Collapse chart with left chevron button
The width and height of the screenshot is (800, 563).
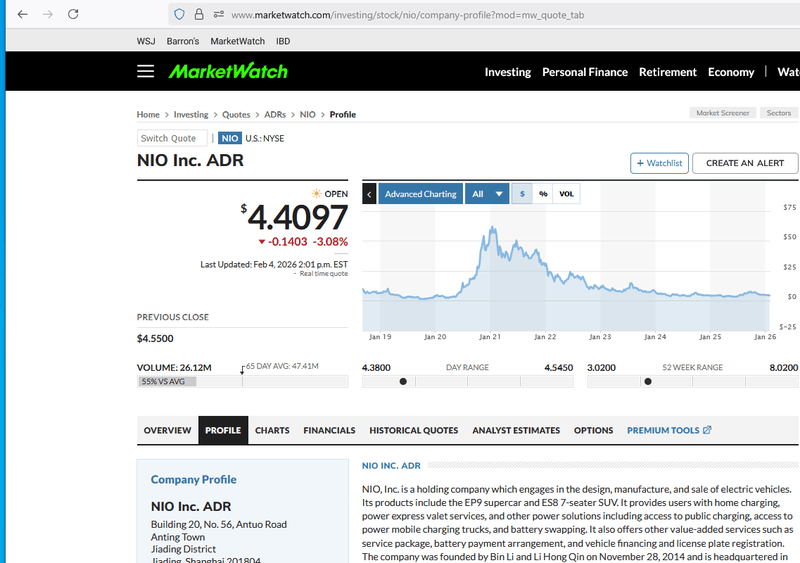pos(369,194)
